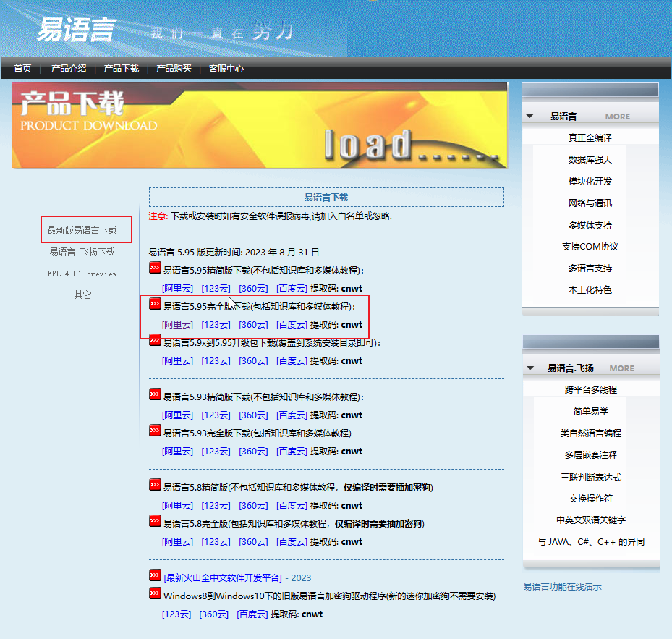The width and height of the screenshot is (672, 639).
Task: Click the red arrow icon beside Windows8到Windows10驱动程序
Action: [155, 593]
